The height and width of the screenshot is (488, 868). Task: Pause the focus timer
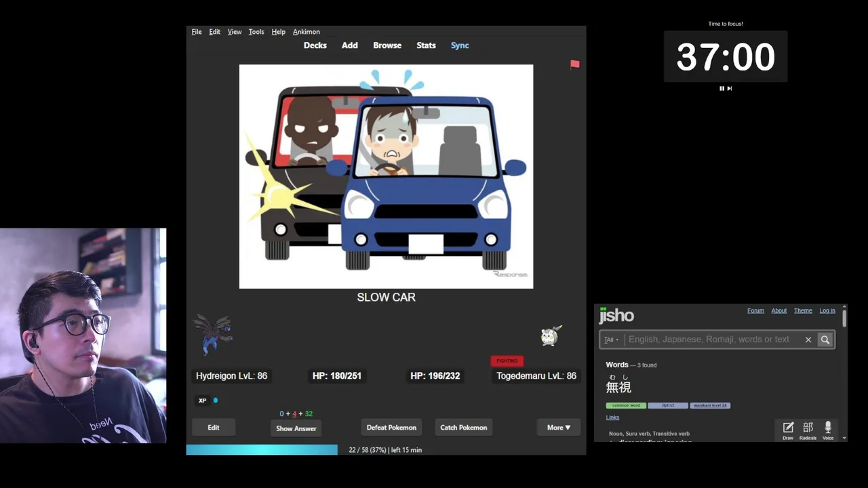722,88
